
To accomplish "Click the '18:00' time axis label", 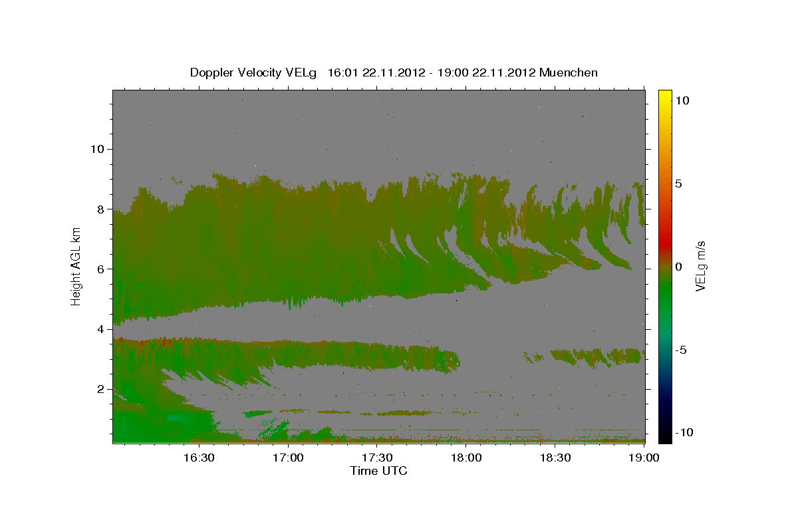I will click(466, 458).
